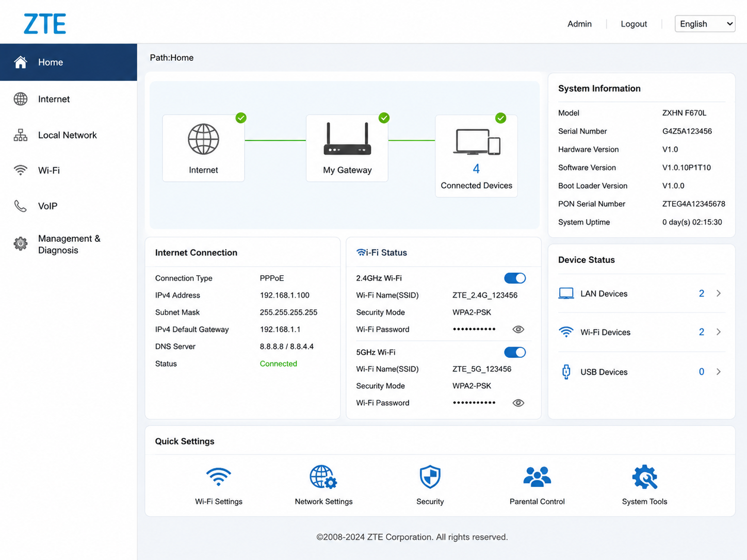Open the Local Network menu item

(69, 135)
